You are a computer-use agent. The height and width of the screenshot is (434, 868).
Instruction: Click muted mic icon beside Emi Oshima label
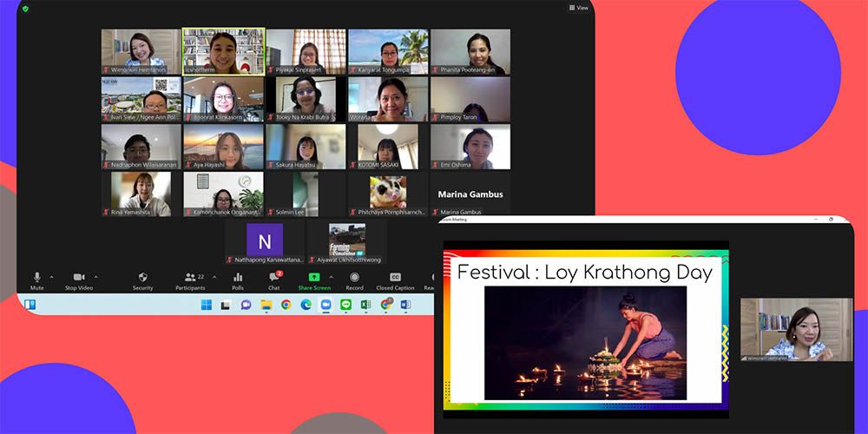tap(435, 165)
